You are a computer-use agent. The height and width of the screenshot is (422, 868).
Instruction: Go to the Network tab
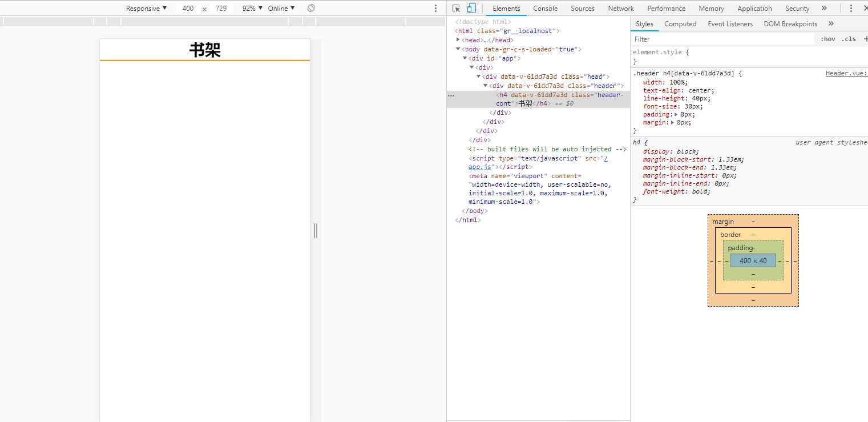pos(621,8)
